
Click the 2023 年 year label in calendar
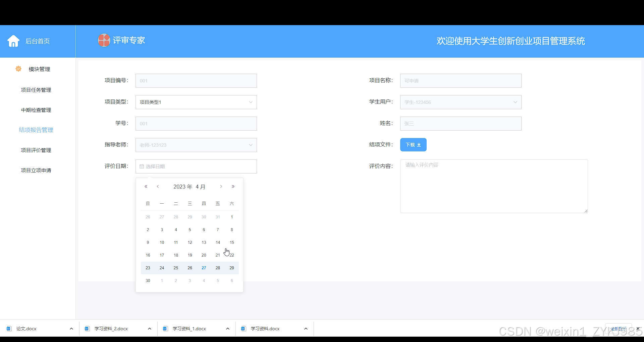point(183,187)
